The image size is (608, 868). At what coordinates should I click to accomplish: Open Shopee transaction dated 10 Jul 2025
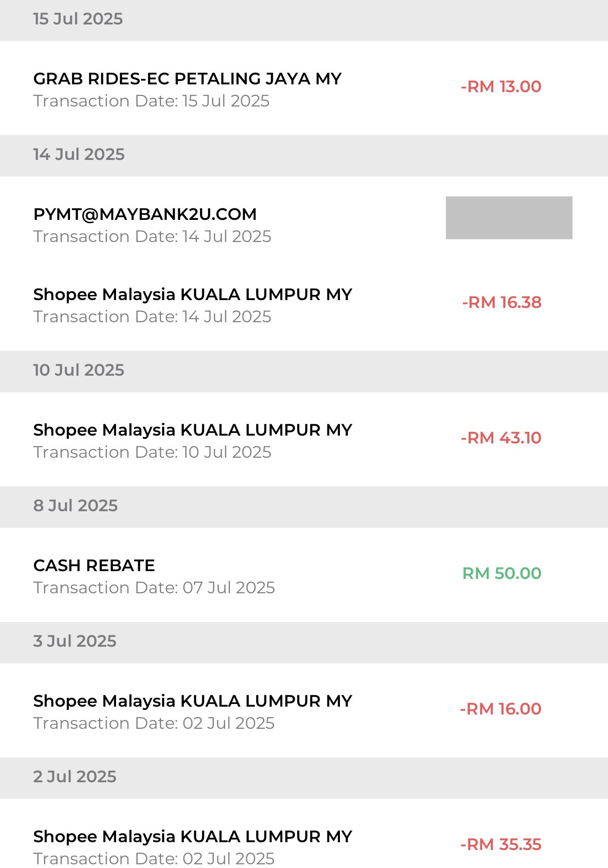pyautogui.click(x=193, y=431)
